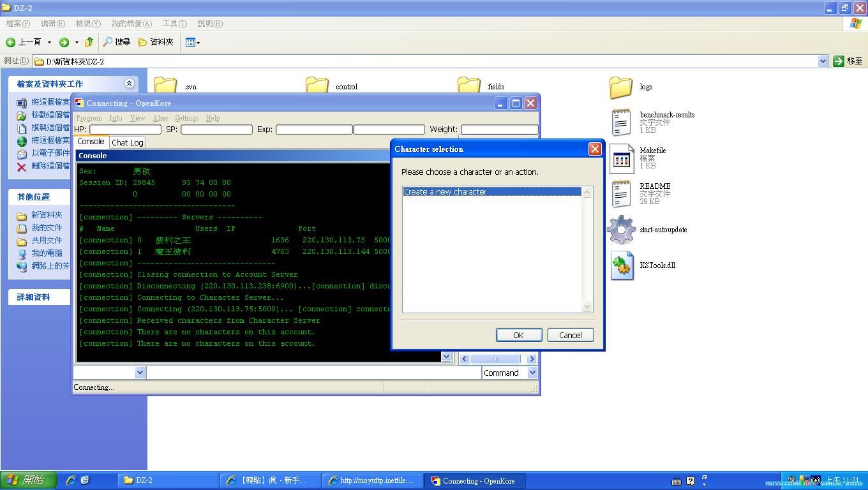The width and height of the screenshot is (868, 490).
Task: Open the fields folder
Action: (x=469, y=85)
